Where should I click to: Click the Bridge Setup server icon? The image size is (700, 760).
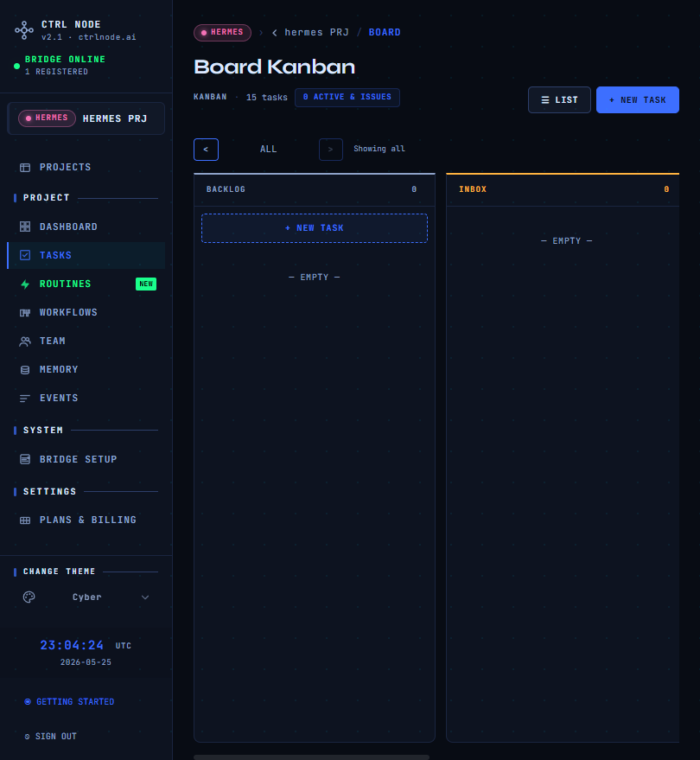click(25, 459)
